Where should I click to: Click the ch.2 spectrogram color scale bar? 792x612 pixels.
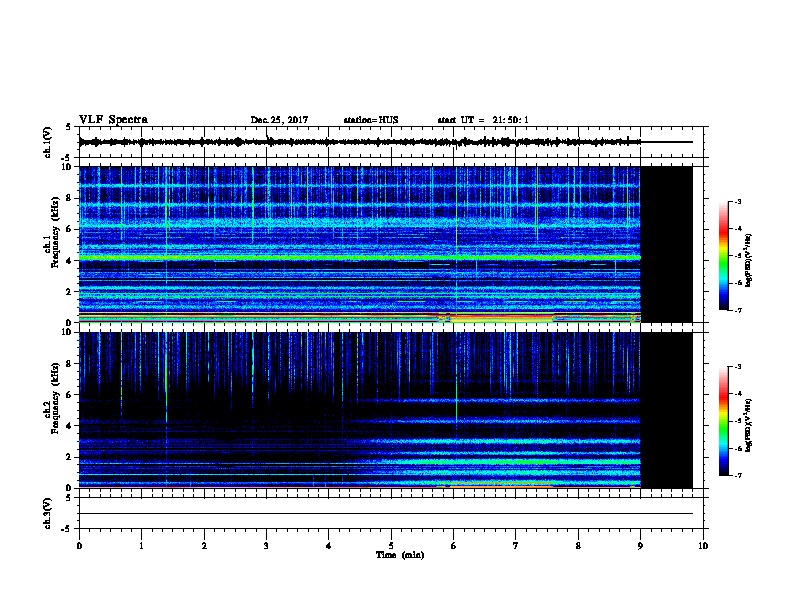click(724, 421)
